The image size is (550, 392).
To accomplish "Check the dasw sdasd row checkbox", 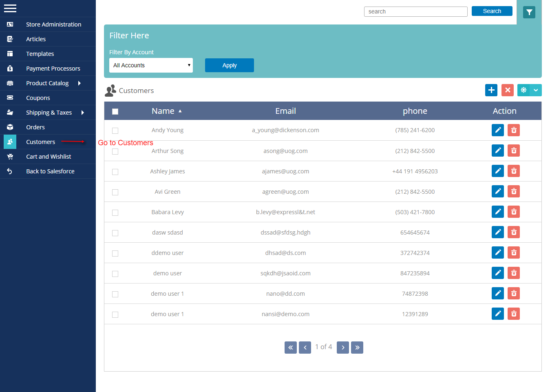I will (x=115, y=233).
